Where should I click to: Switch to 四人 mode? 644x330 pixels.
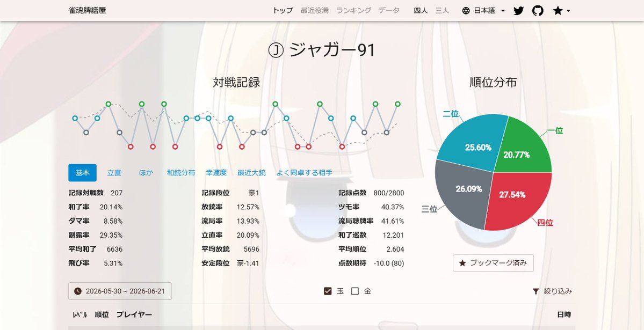(421, 11)
